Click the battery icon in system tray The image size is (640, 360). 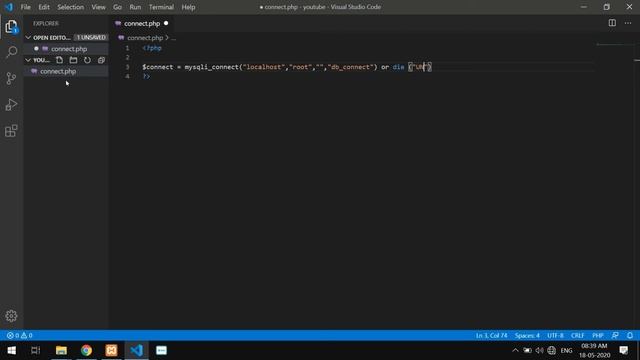tap(527, 350)
